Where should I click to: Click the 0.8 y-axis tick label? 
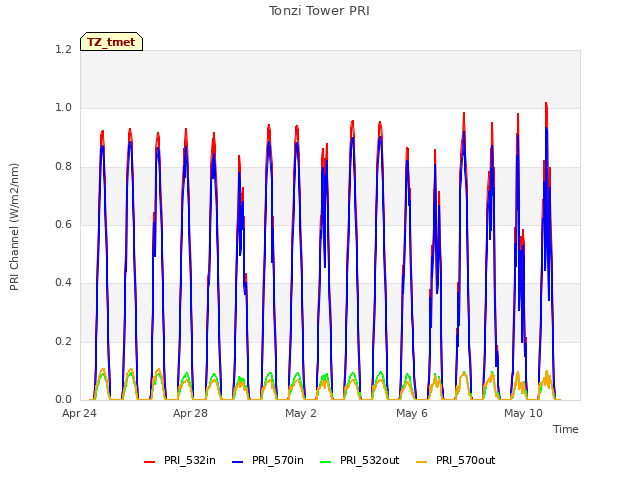tap(63, 167)
